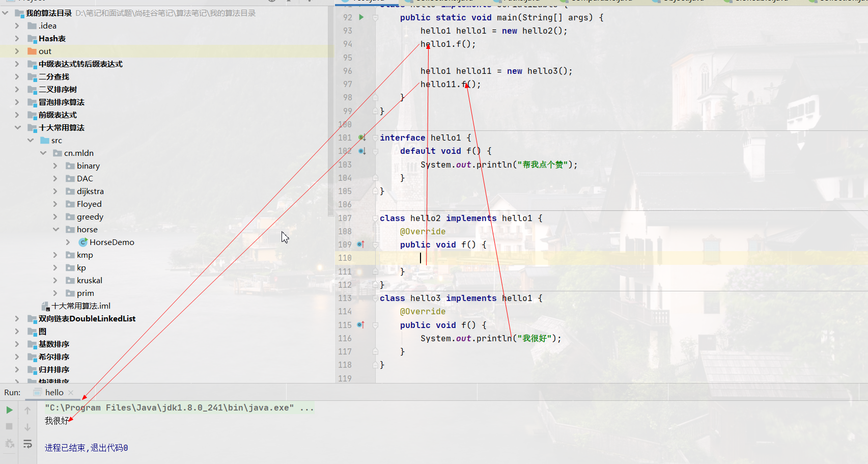Screen dimensions: 868x464
Task: Expand the Hash表 module
Action: (17, 38)
